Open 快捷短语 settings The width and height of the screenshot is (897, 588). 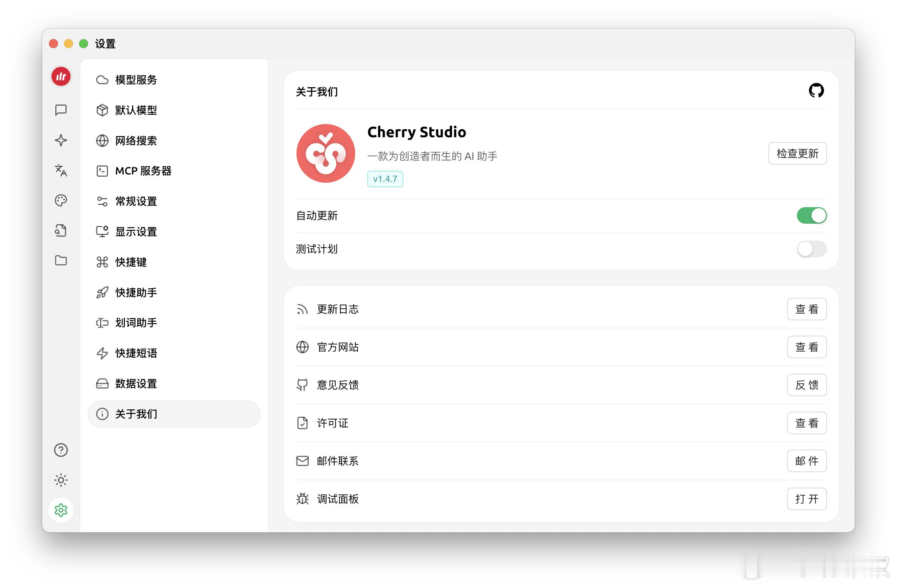tap(174, 353)
